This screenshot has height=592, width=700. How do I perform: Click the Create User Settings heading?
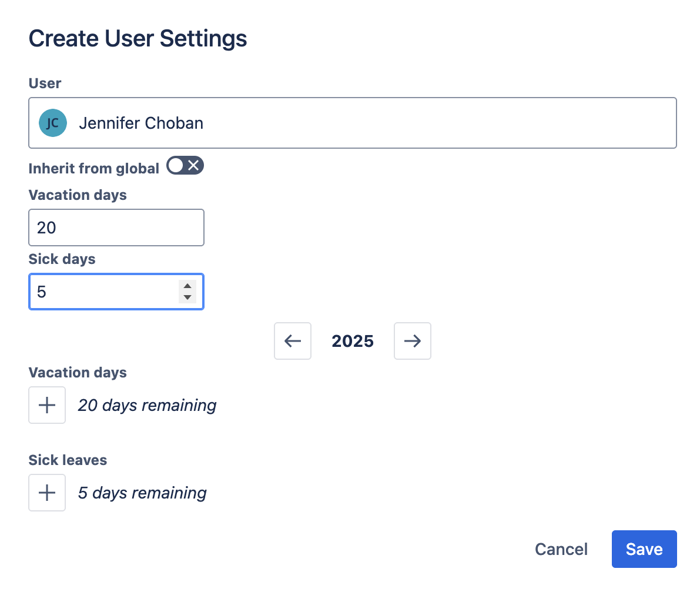coord(138,38)
